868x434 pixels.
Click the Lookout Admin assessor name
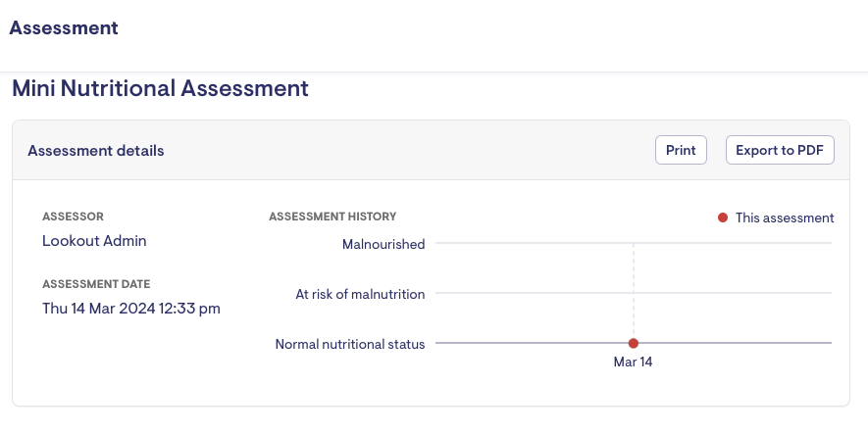tap(94, 240)
